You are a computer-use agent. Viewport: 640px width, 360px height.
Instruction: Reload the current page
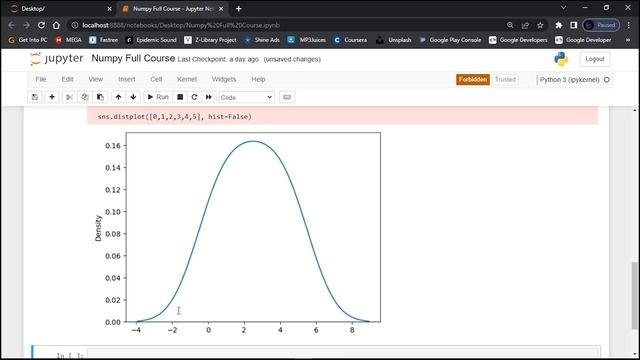pyautogui.click(x=41, y=25)
